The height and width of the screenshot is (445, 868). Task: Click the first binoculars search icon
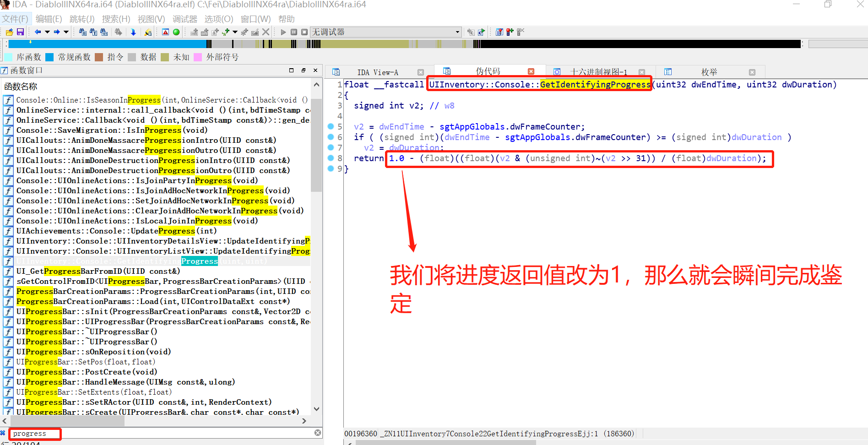coord(83,32)
